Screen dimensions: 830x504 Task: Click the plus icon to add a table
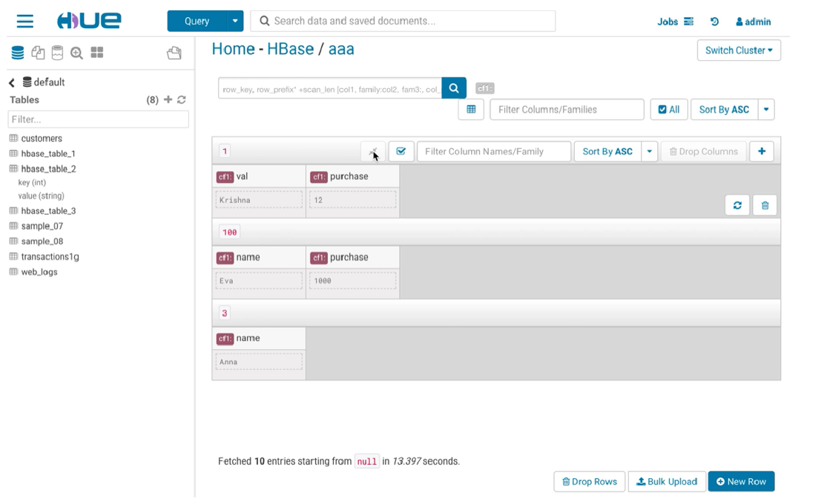click(x=168, y=100)
